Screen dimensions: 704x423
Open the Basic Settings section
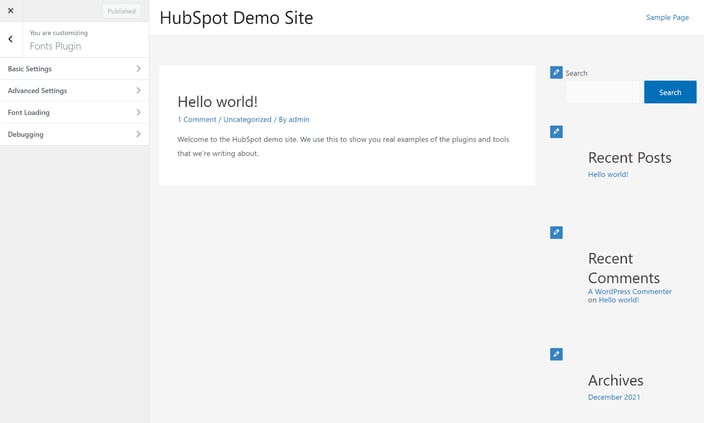(74, 69)
